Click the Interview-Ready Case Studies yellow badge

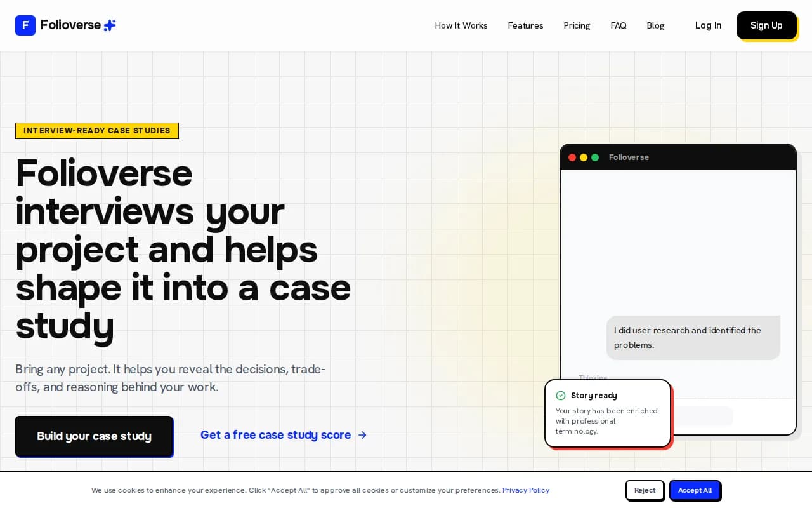[x=97, y=131]
